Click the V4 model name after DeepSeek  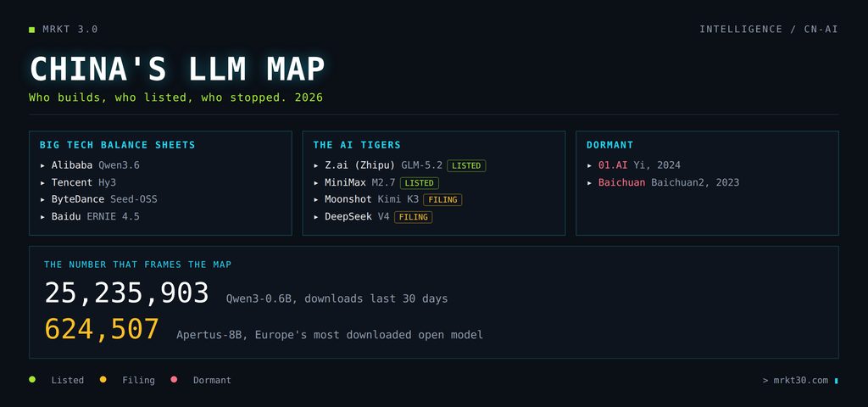click(384, 216)
